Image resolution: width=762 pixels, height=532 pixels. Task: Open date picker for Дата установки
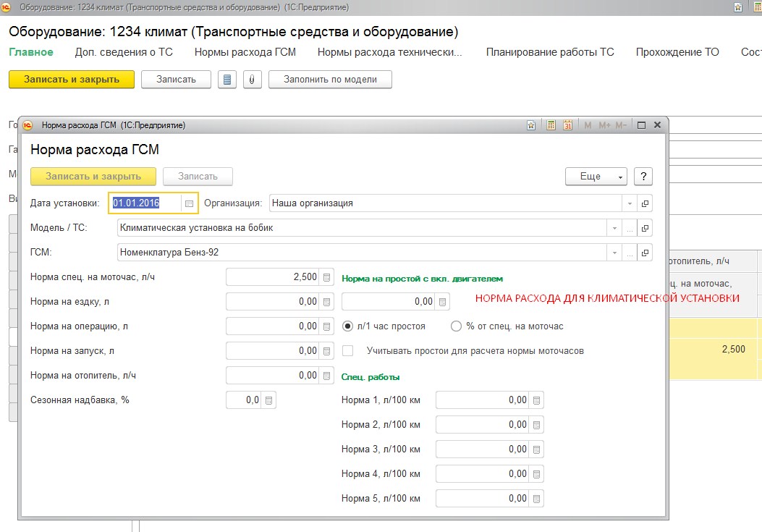[190, 203]
